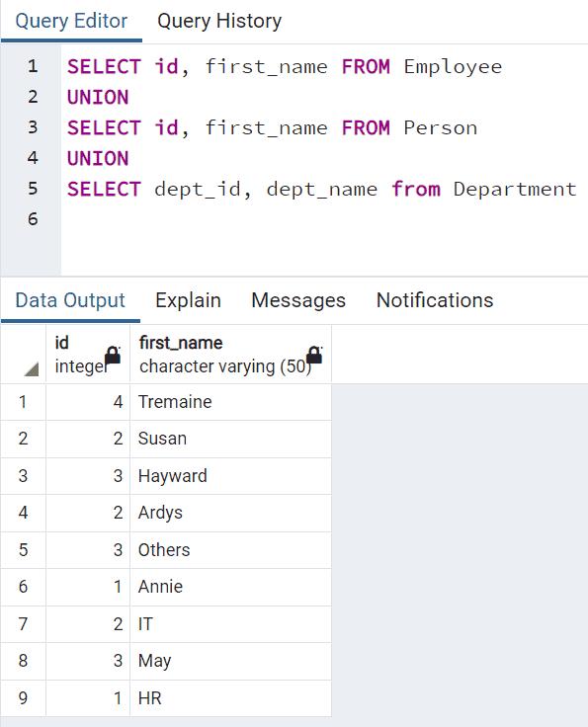This screenshot has height=727, width=588.
Task: Open the Explain tab
Action: tap(188, 300)
